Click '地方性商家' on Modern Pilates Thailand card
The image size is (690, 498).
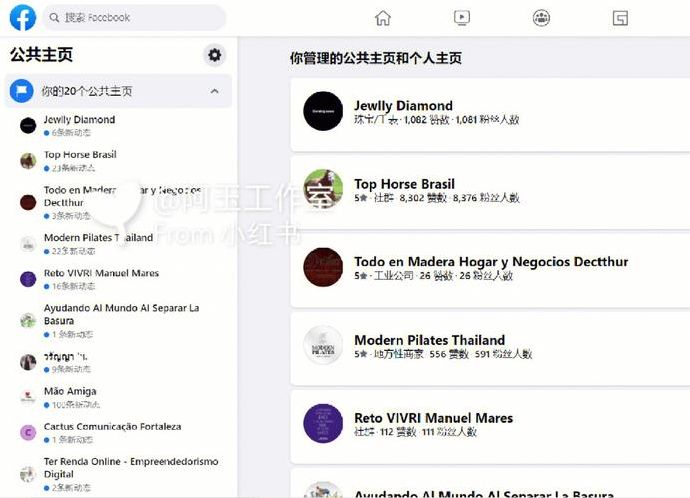tap(398, 354)
